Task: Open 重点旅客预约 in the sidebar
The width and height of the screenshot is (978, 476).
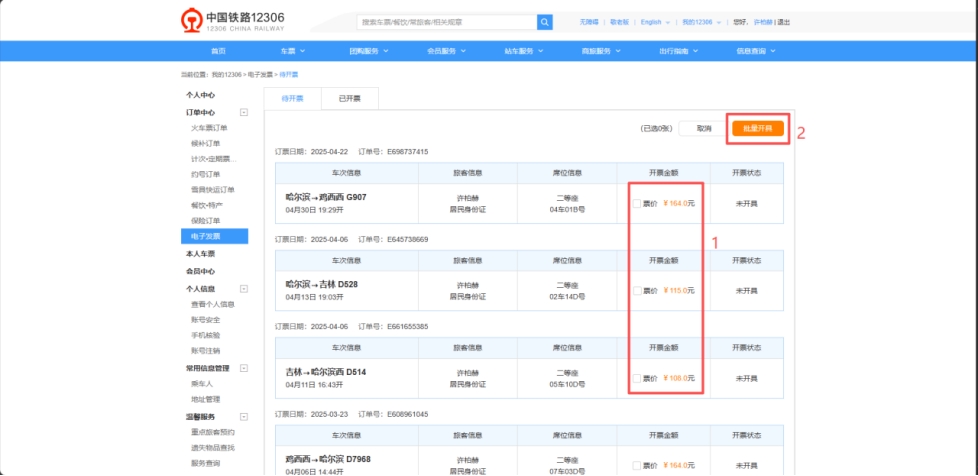Action: [x=213, y=432]
